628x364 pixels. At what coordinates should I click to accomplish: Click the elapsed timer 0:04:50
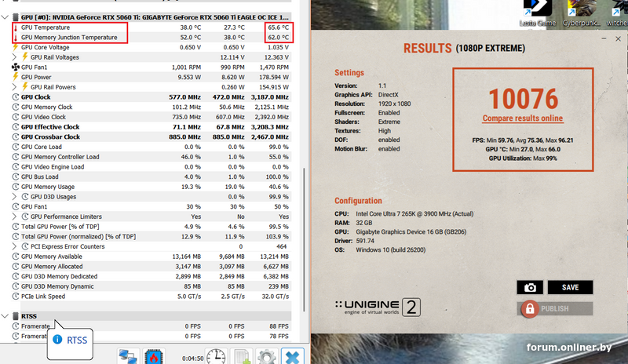[192, 359]
